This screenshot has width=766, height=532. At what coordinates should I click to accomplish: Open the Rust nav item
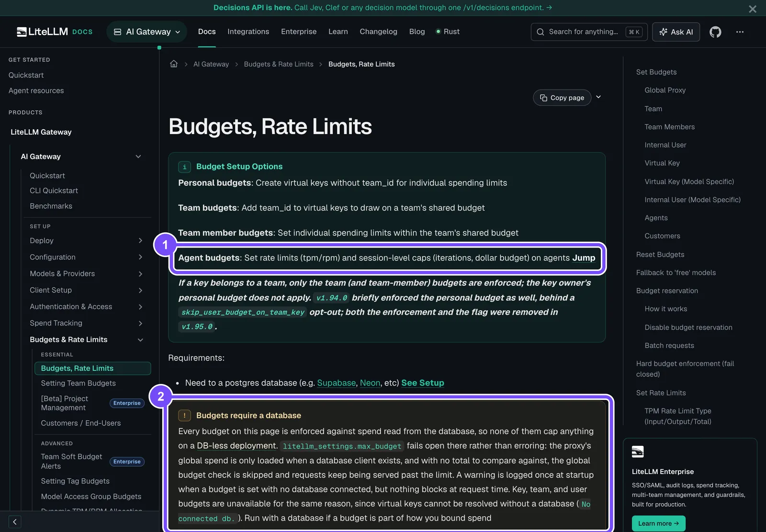coord(448,32)
